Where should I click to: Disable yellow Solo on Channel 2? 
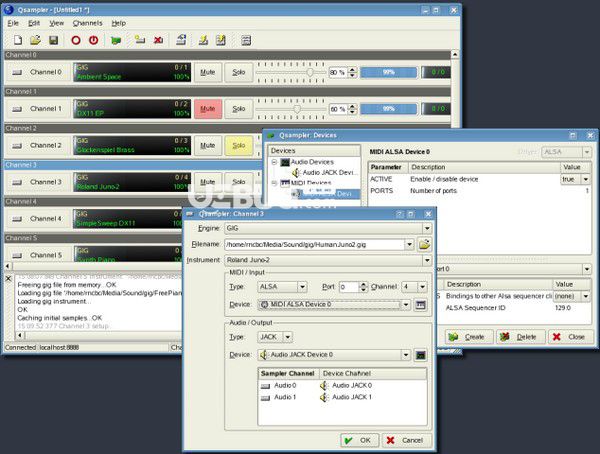[x=239, y=145]
